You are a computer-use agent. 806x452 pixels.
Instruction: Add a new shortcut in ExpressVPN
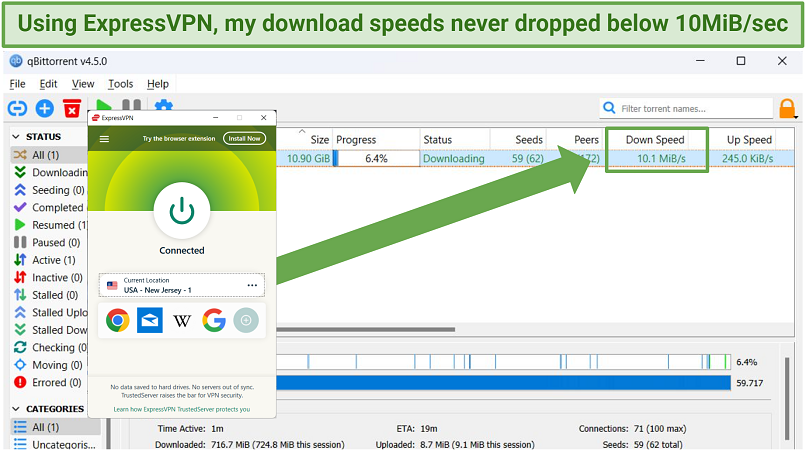click(246, 320)
